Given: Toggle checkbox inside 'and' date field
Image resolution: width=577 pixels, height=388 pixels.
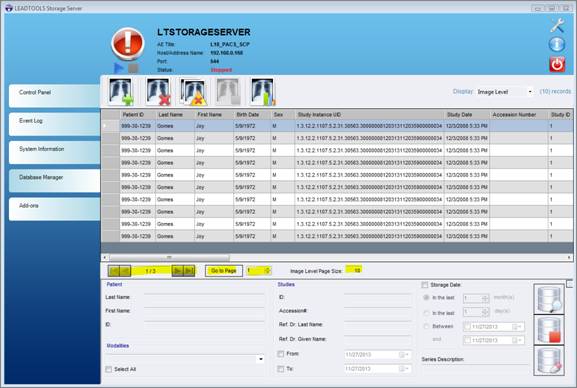Looking at the screenshot, I should tap(467, 340).
